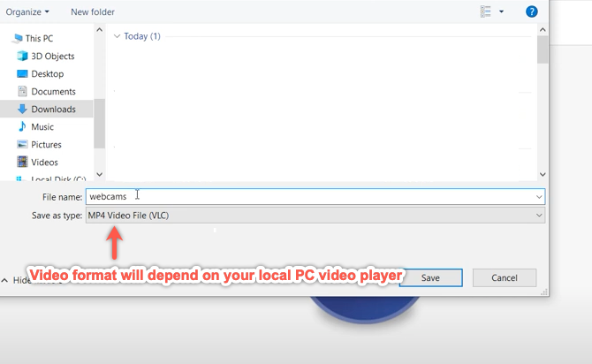The image size is (592, 364).
Task: Click file list scroll up arrow
Action: click(543, 29)
